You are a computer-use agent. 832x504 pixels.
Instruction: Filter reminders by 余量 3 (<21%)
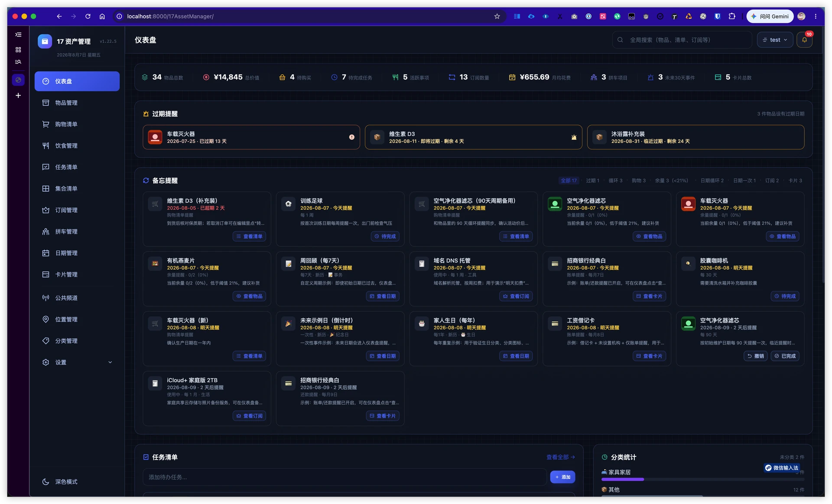671,181
